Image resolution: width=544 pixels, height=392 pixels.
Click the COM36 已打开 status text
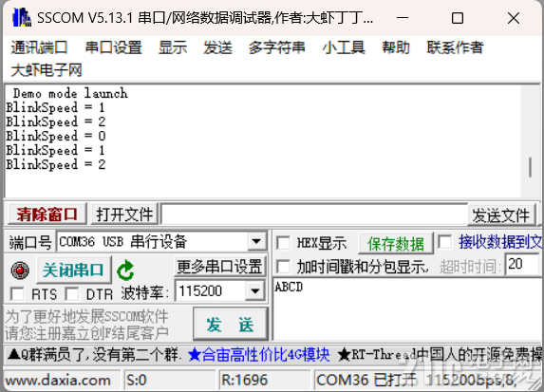point(366,381)
